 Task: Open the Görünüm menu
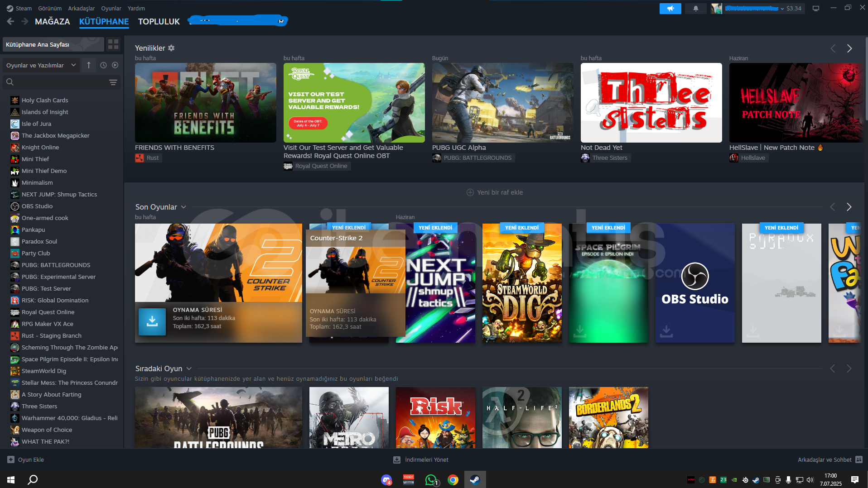point(50,8)
